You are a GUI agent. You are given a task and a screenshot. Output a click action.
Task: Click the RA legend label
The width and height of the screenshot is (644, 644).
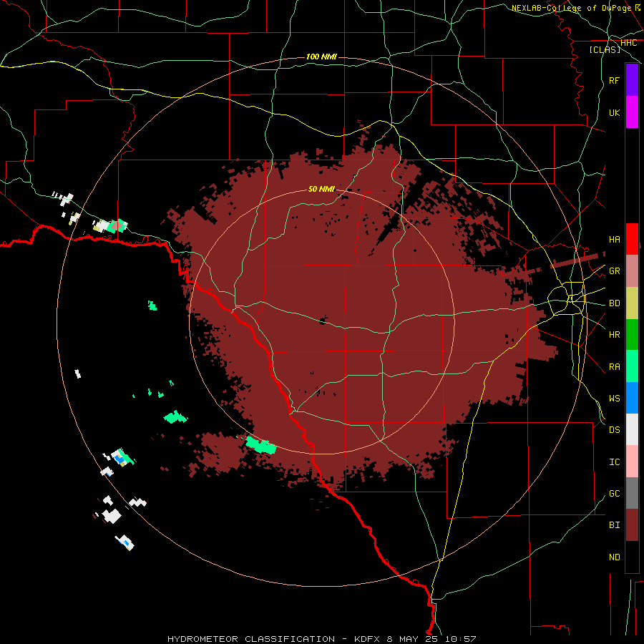[614, 367]
